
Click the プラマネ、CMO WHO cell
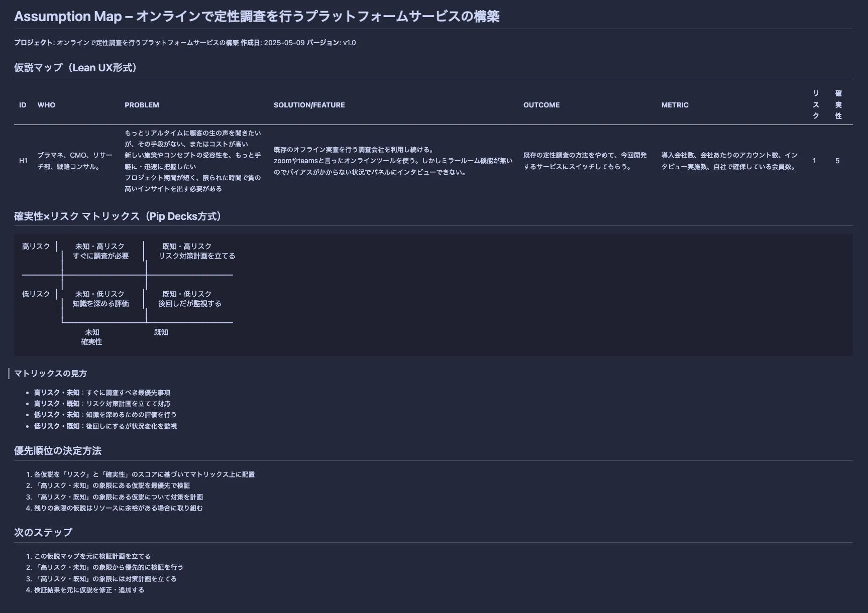[75, 161]
